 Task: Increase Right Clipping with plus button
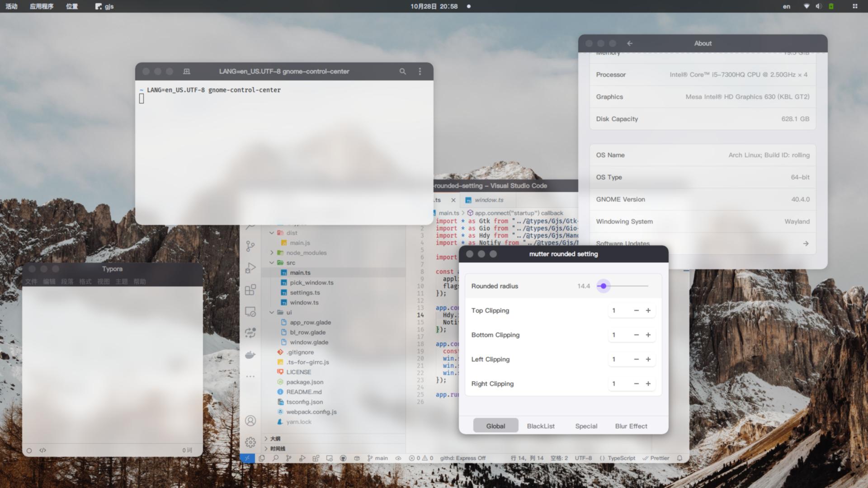(648, 384)
